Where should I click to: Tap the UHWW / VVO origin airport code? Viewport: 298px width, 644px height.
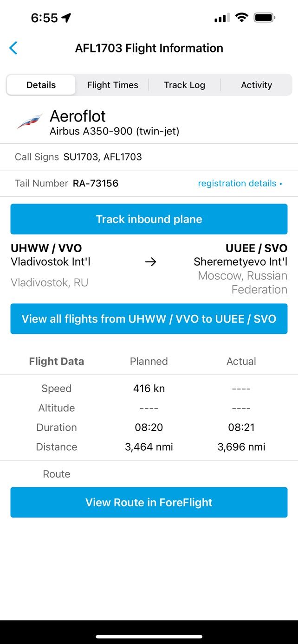click(x=46, y=248)
